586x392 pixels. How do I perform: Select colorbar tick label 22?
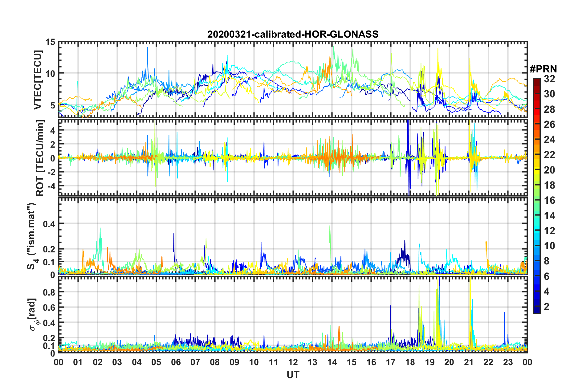[x=549, y=155]
